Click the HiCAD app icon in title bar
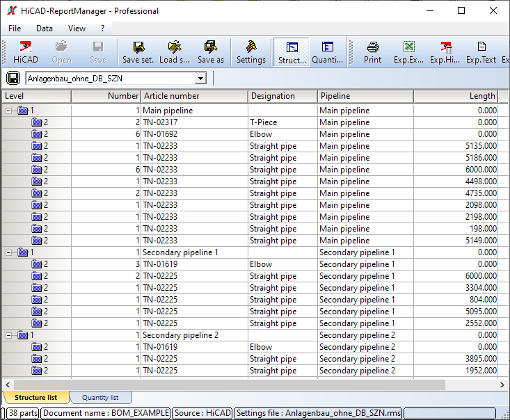This screenshot has width=510, height=420. pos(12,10)
